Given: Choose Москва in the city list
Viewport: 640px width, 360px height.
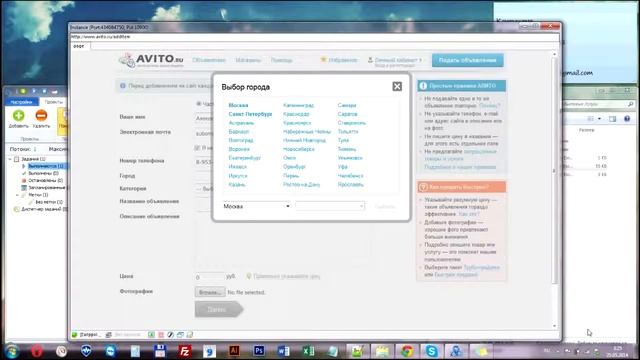Looking at the screenshot, I should pyautogui.click(x=238, y=105).
